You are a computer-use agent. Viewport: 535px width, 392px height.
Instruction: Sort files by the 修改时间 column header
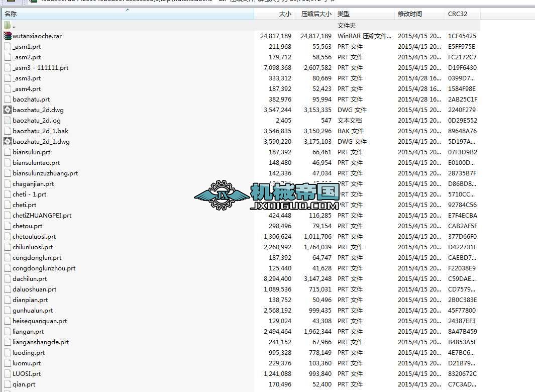[419, 14]
